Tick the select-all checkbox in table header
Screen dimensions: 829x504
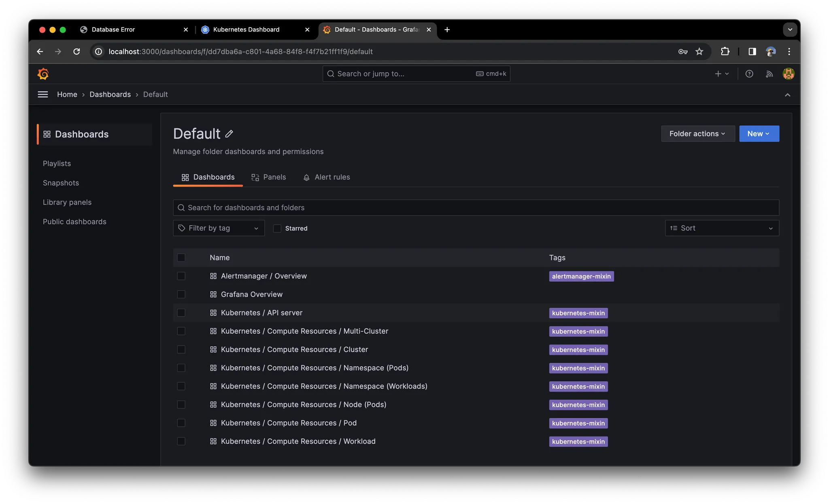point(181,258)
